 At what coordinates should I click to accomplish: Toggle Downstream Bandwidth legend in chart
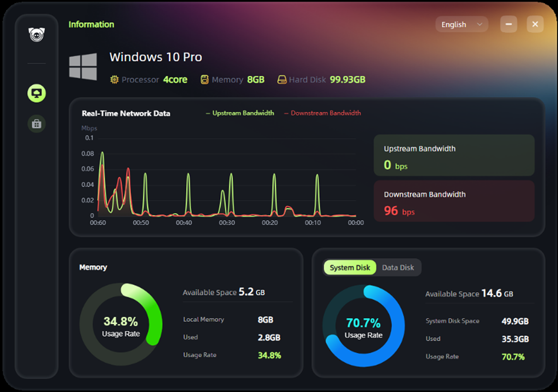[323, 113]
